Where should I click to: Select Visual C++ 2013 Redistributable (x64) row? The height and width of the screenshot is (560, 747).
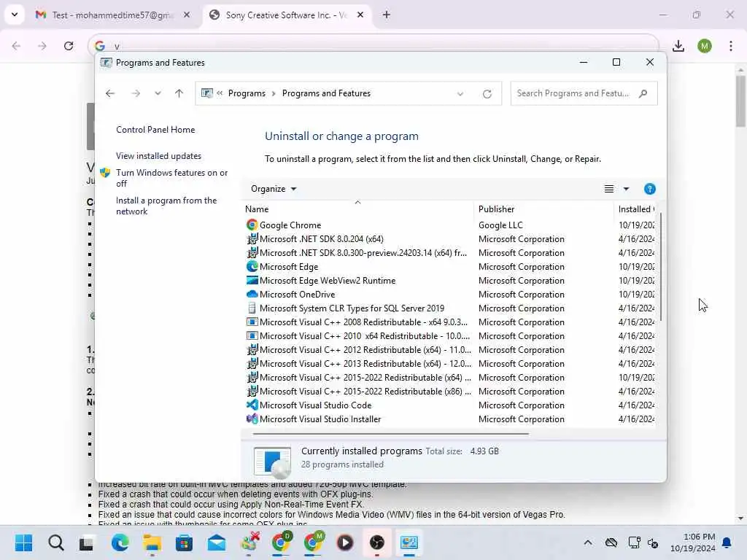tap(449, 363)
